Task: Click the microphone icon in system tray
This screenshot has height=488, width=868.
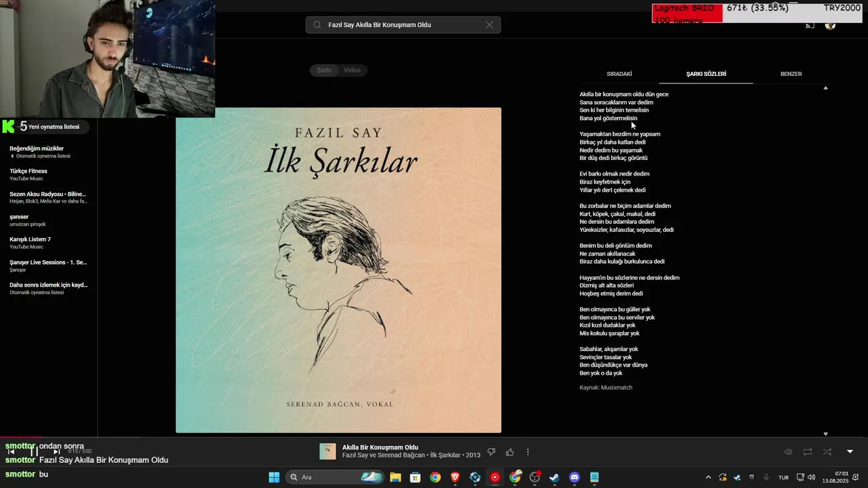Action: [766, 477]
